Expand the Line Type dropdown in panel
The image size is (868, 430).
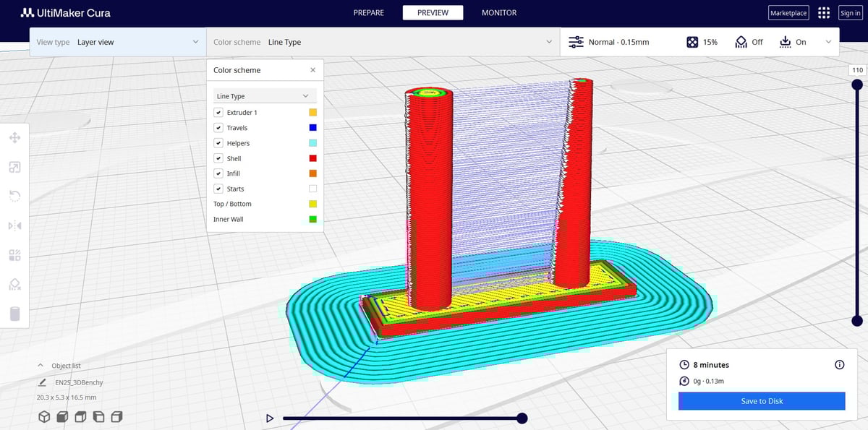pyautogui.click(x=264, y=96)
